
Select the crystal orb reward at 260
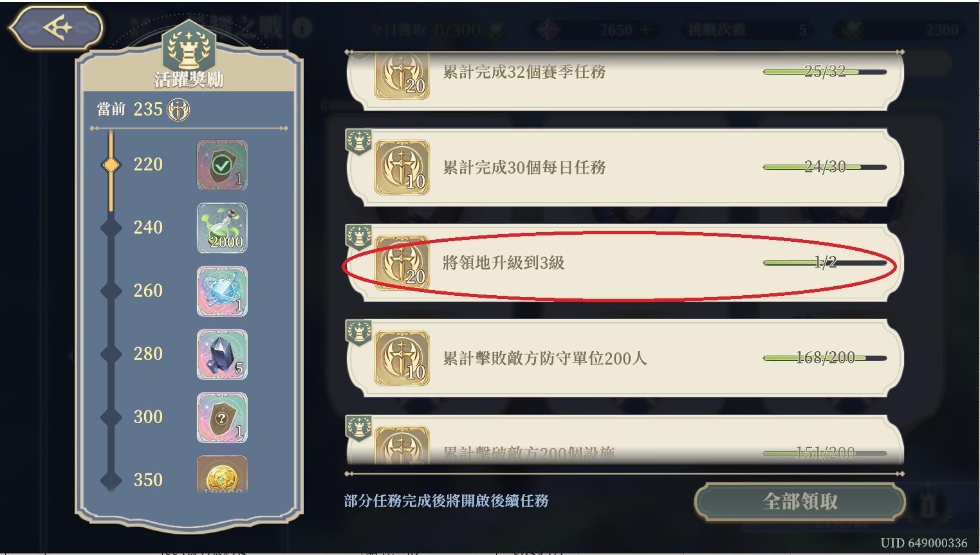pos(222,291)
